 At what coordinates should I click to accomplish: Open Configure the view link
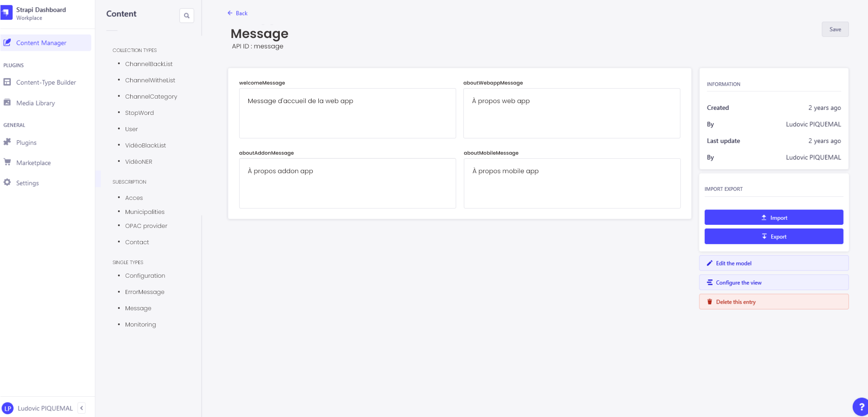[774, 283]
